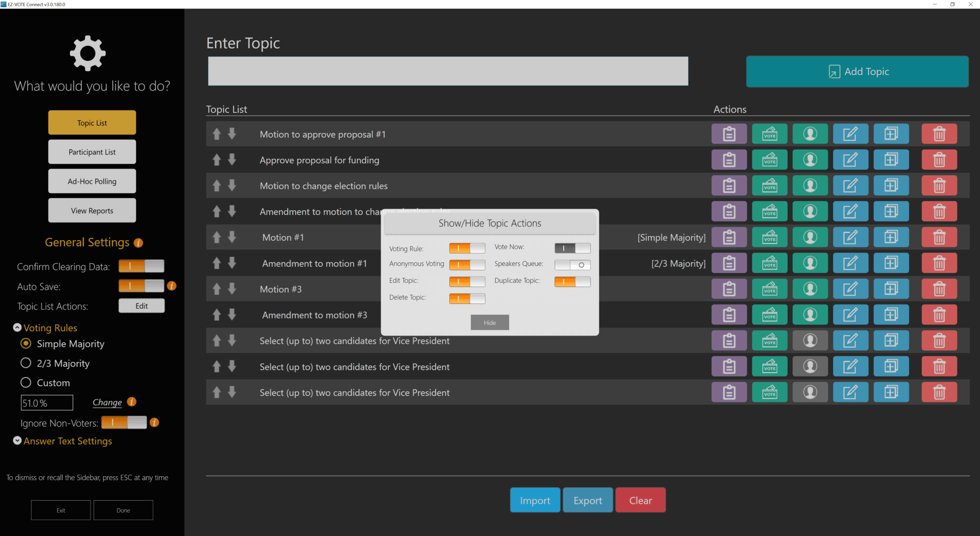Disable the Anonymous Voting toggle
This screenshot has width=980, height=536.
[467, 265]
